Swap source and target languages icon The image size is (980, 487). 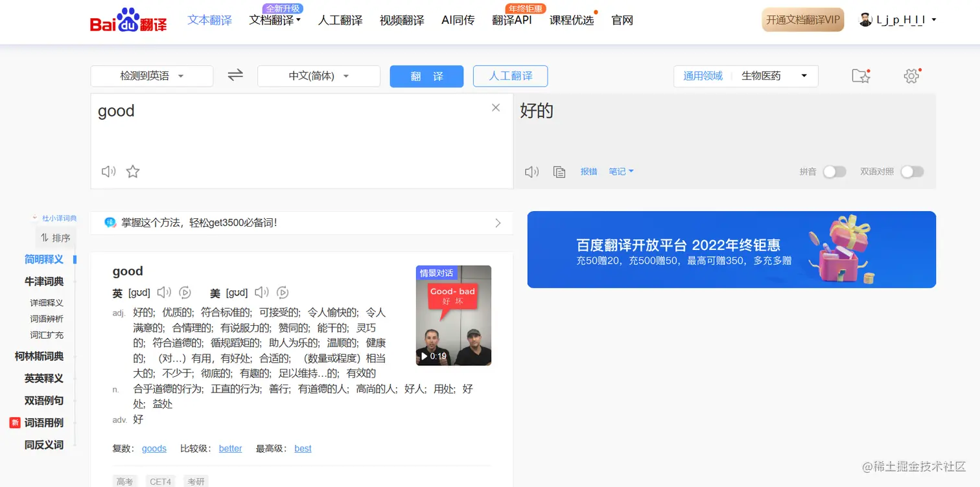(235, 75)
